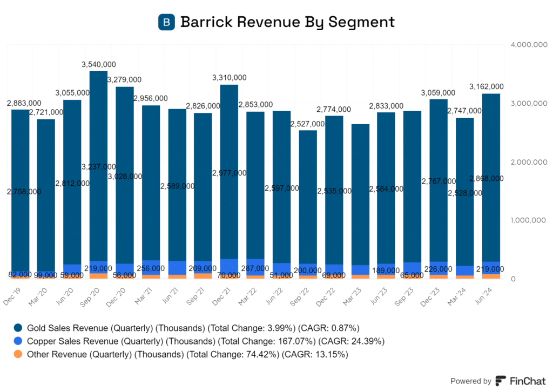Viewport: 553px width, 392px height.
Task: Click the Dec '21 copper bar segment
Action: 229,267
